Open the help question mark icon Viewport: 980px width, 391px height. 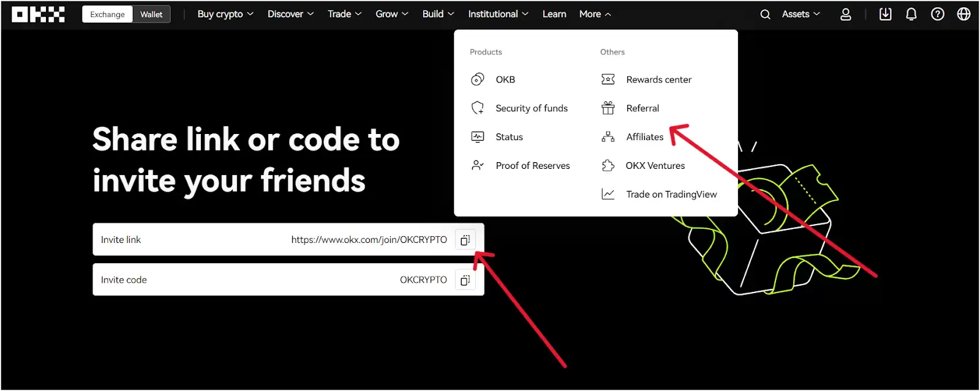tap(938, 14)
